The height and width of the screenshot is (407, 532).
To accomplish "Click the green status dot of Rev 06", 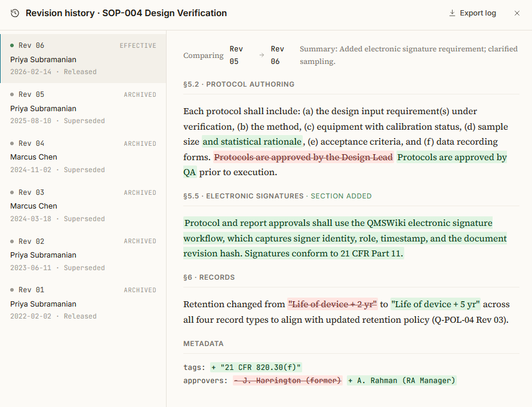I will 12,45.
